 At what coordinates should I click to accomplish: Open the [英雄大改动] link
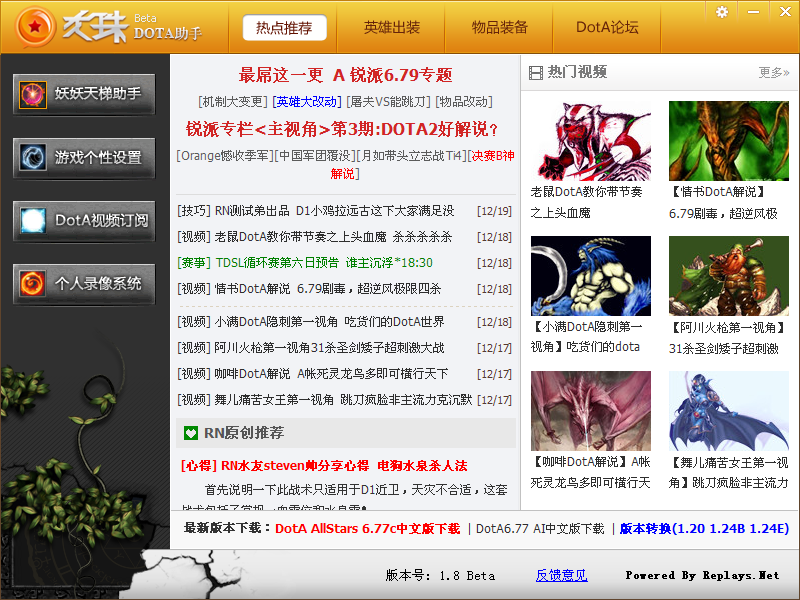click(x=307, y=102)
